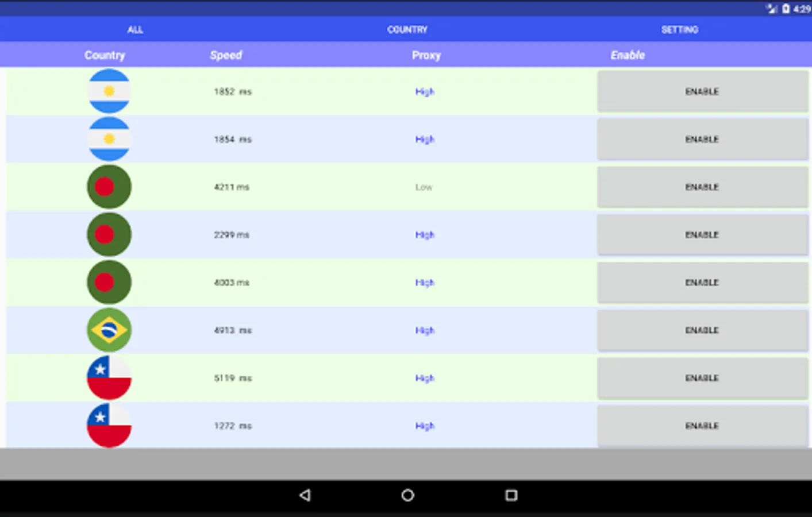Select the Bangladesh flag in 4003 ms row
The height and width of the screenshot is (517, 812).
(109, 282)
